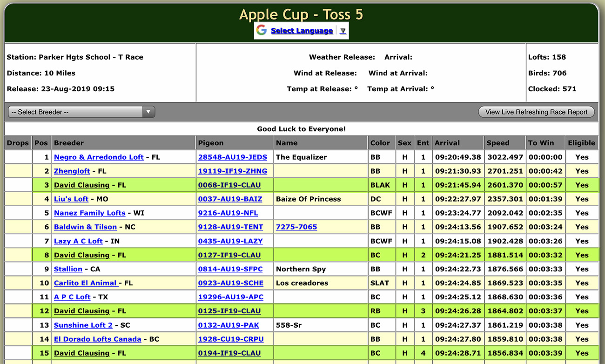Click pigeon 19296-AU19-APC link
605x364 pixels.
(x=230, y=297)
